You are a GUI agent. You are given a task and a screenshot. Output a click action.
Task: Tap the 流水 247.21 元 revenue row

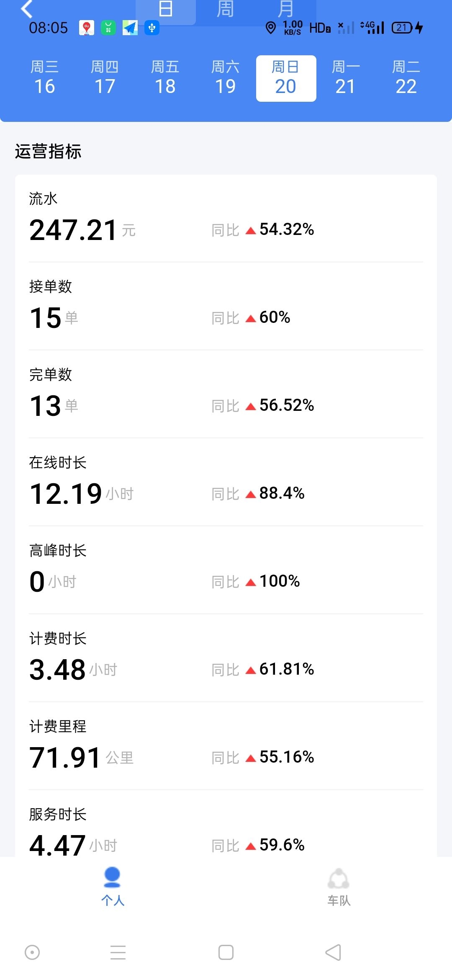[226, 218]
